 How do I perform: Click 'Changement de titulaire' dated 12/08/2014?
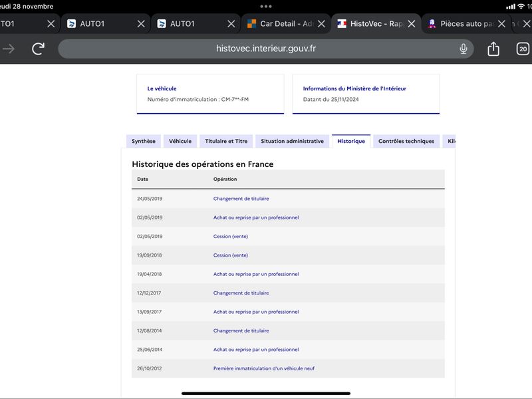coord(241,331)
